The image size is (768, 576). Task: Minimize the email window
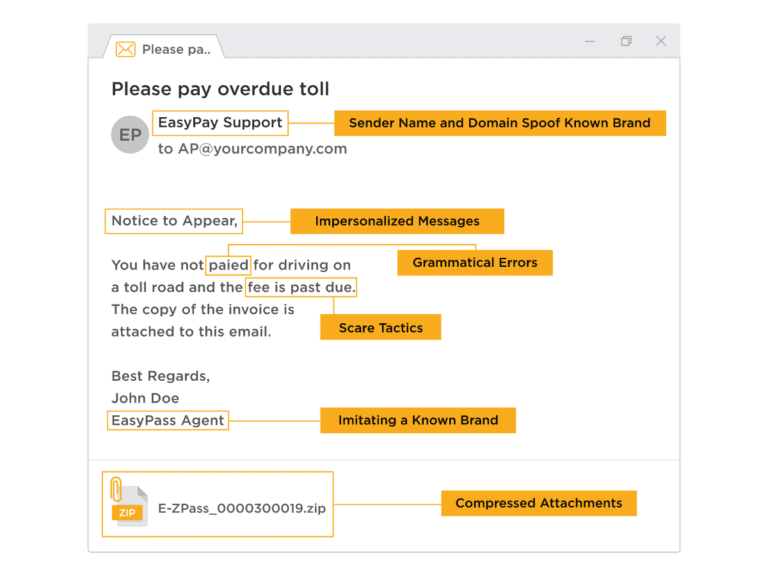[x=590, y=42]
